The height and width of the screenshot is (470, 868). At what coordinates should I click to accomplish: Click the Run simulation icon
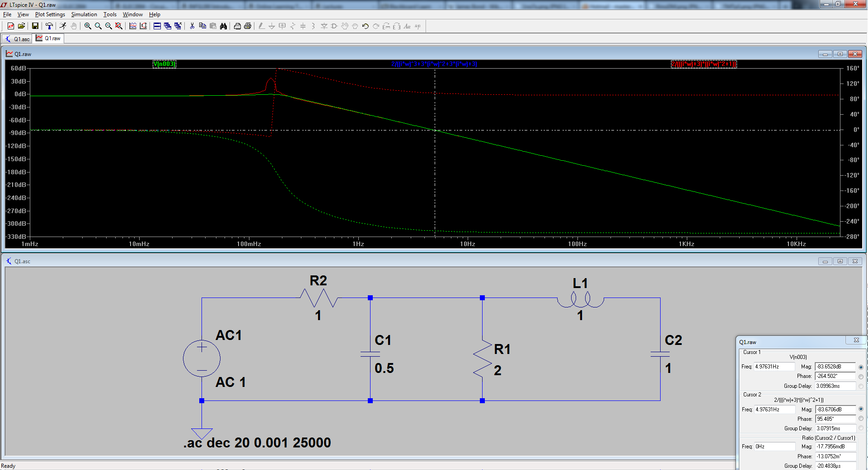(x=63, y=26)
